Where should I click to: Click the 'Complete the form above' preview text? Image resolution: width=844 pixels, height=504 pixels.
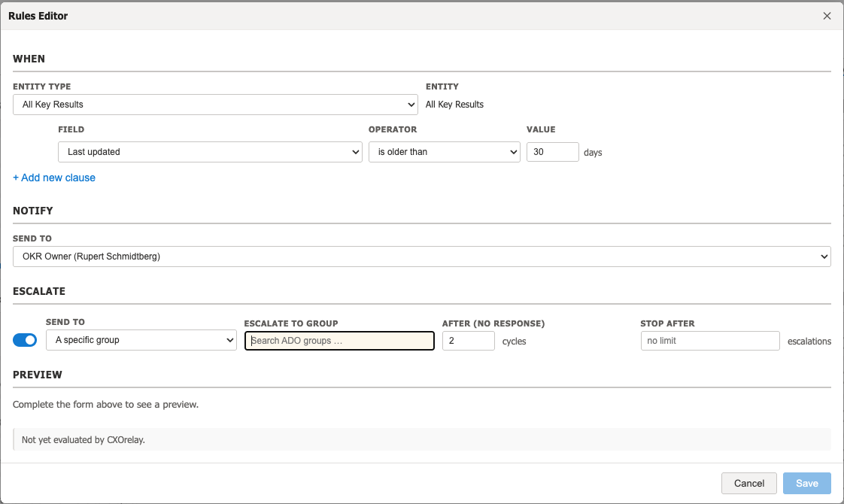(x=105, y=405)
